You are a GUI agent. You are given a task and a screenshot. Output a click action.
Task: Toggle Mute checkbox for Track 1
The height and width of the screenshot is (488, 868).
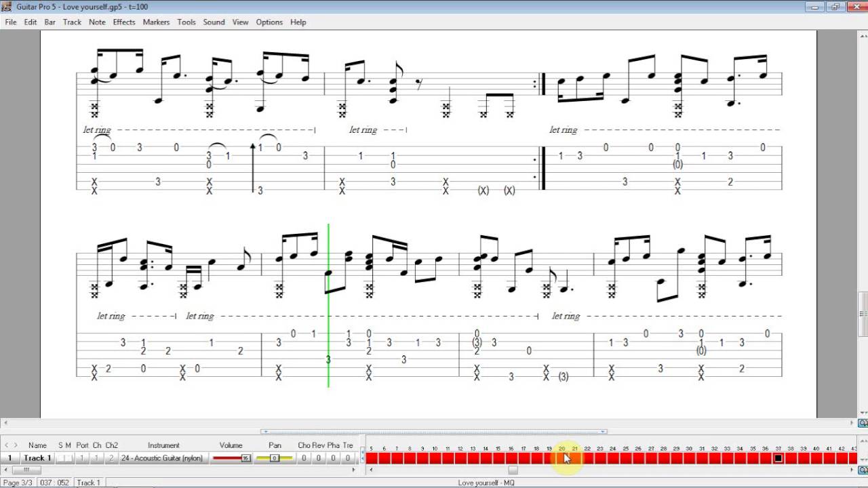click(x=68, y=458)
